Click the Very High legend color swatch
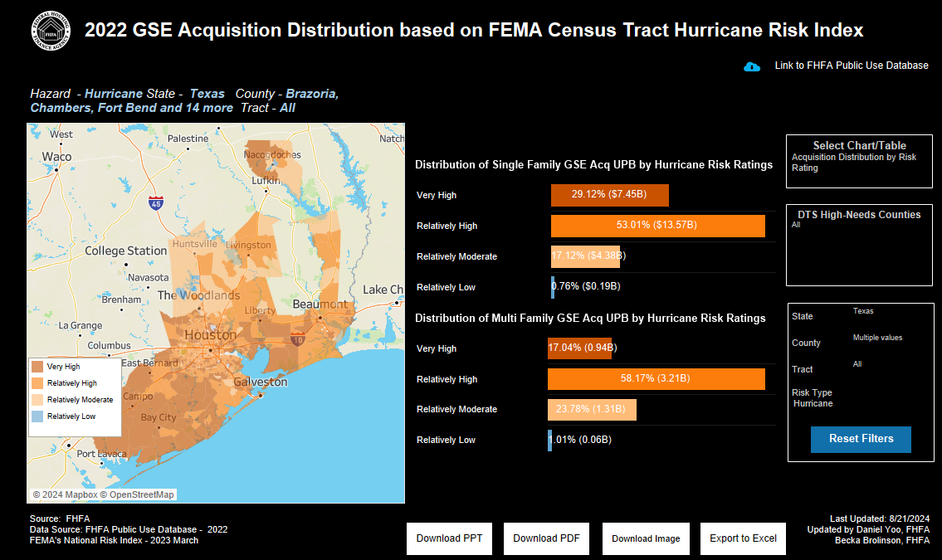This screenshot has height=560, width=942. coord(37,366)
